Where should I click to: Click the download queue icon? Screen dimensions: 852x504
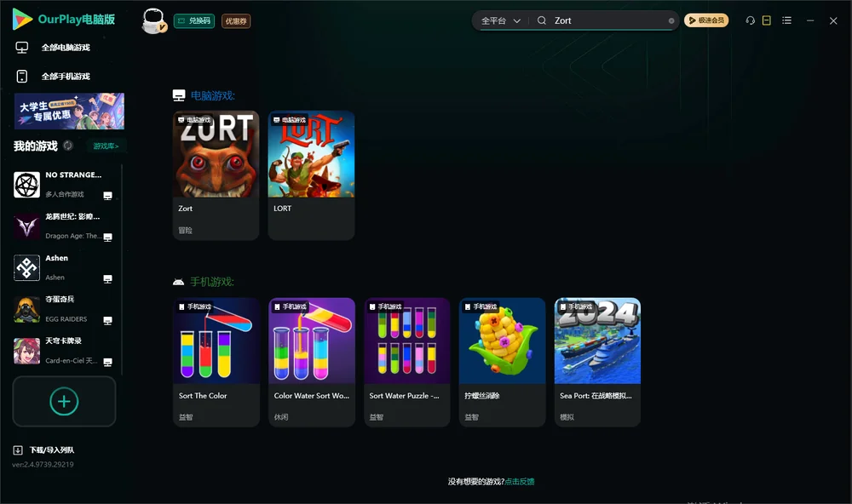coord(18,450)
